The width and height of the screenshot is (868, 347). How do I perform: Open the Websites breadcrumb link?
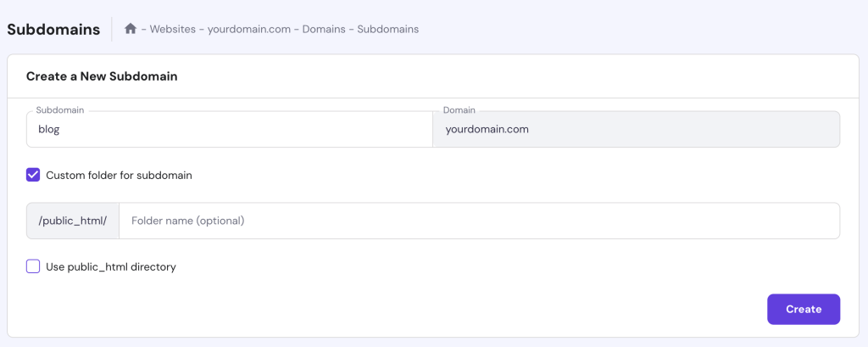pos(173,29)
